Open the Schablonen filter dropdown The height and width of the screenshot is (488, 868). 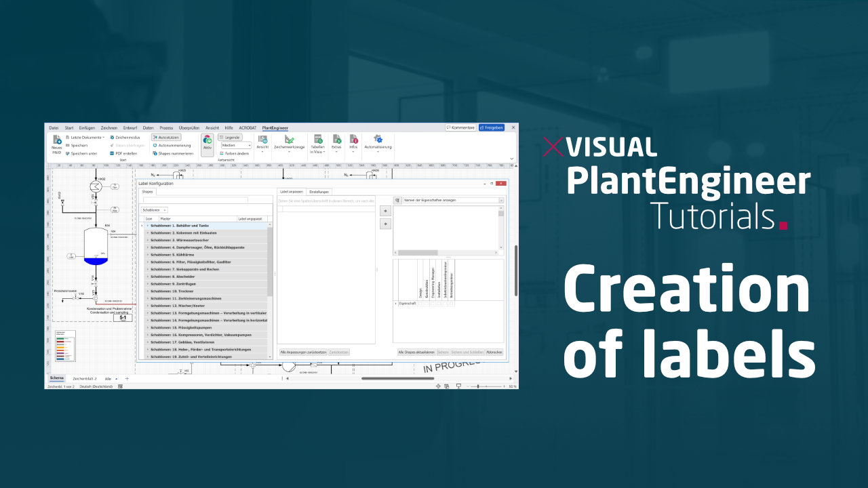[155, 210]
